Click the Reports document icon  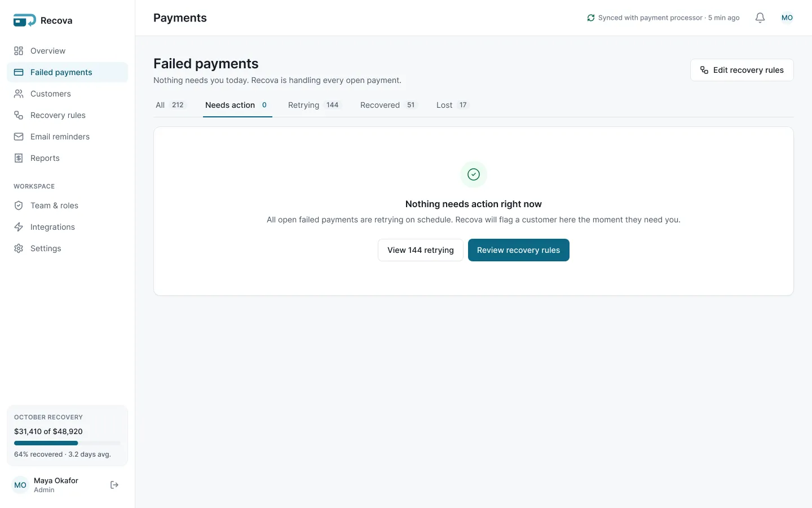pos(19,158)
